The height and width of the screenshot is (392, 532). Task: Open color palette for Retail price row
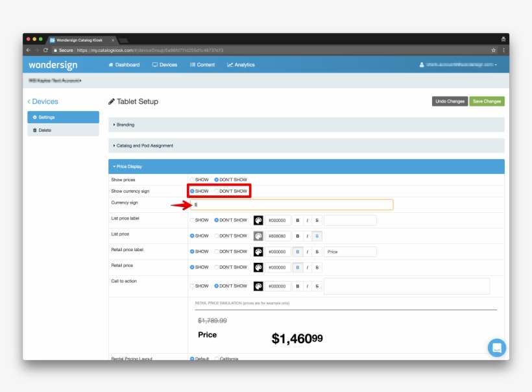(258, 267)
